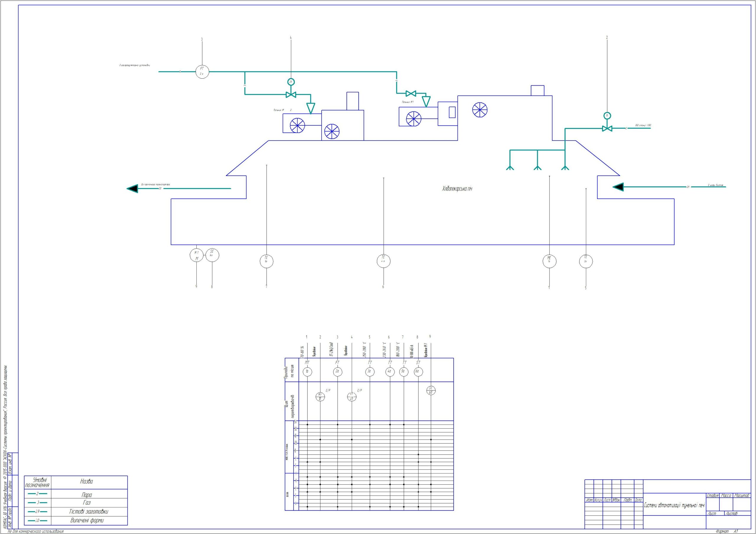The width and height of the screenshot is (756, 534).
Task: Click the line sample 30 in the legend
Action: 38,520
